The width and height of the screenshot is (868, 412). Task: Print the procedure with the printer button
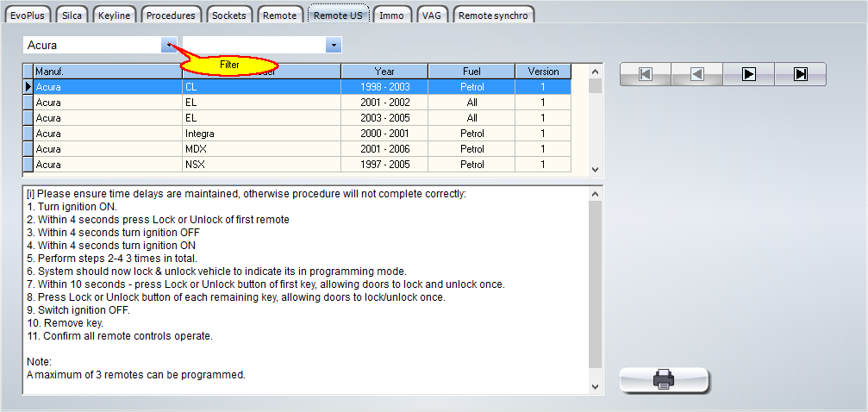[665, 380]
